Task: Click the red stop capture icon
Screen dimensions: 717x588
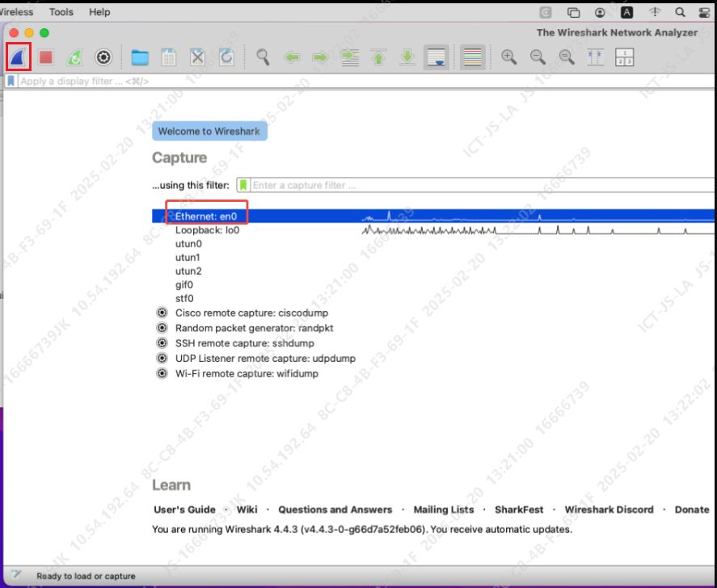Action: coord(46,57)
